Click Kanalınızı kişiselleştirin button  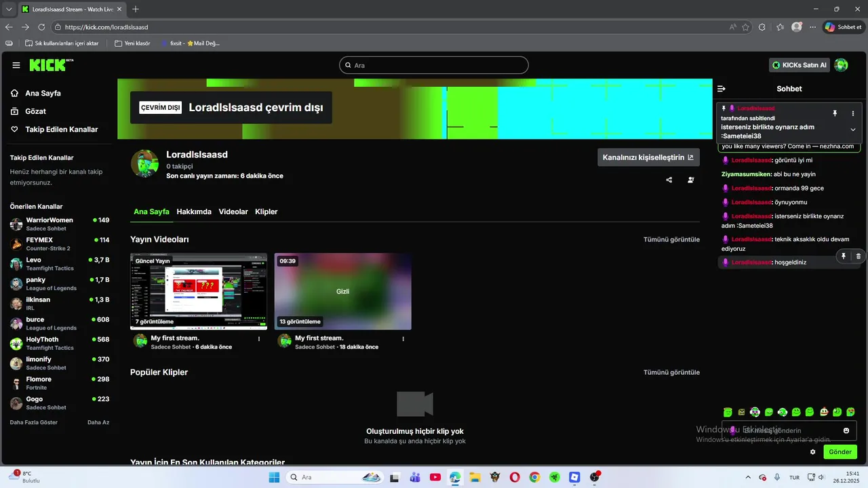648,157
